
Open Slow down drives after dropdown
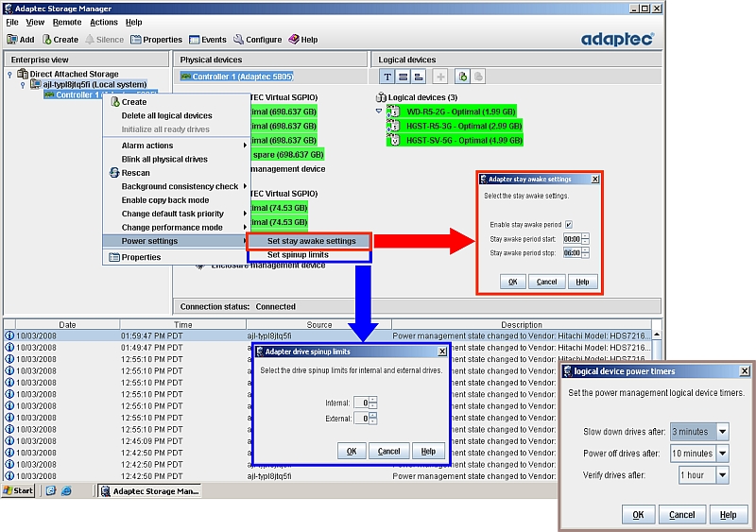pyautogui.click(x=723, y=432)
